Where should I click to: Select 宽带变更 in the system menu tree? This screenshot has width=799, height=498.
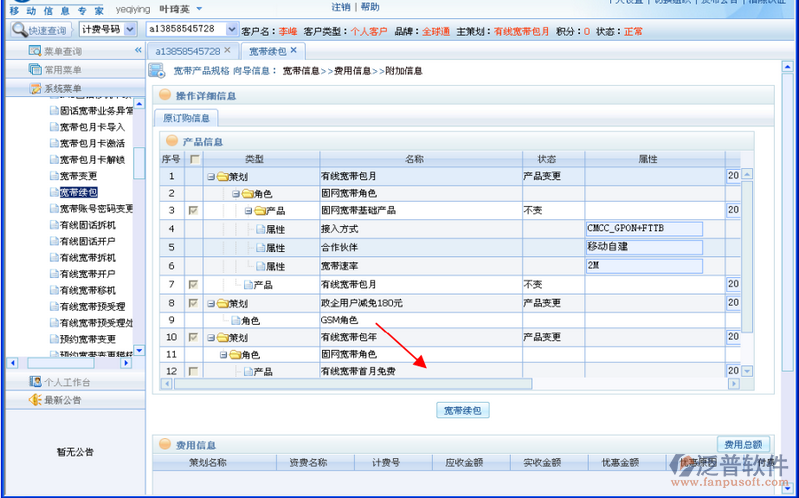pos(78,176)
